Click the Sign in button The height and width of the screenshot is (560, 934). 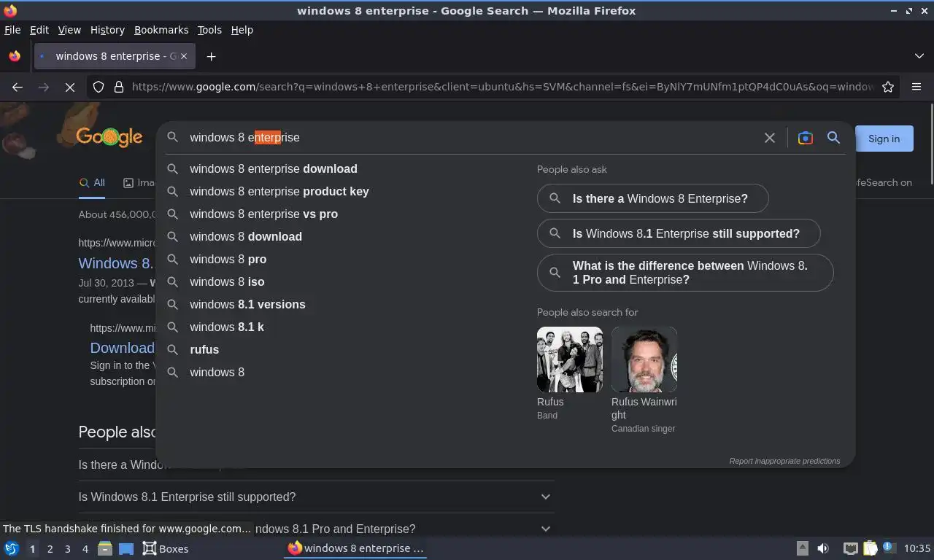pos(884,139)
